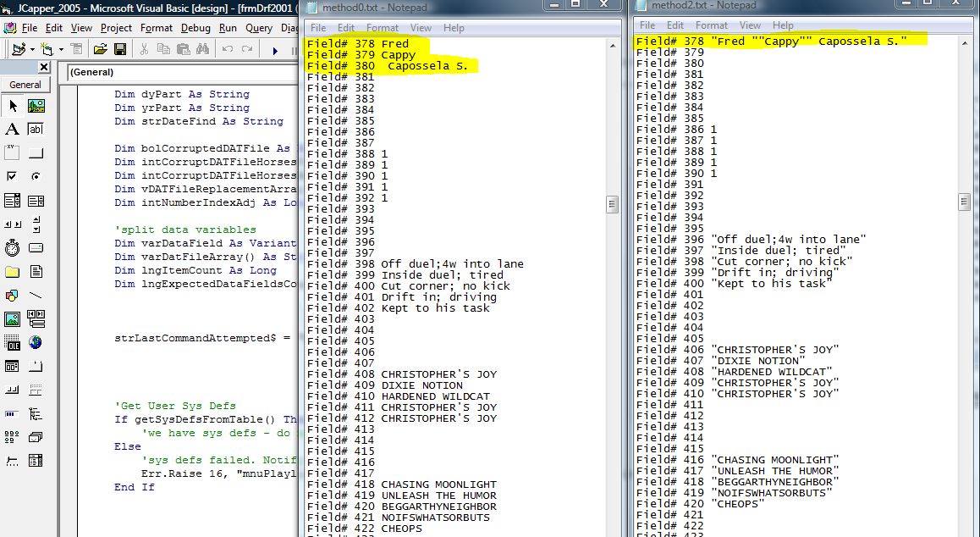Choose the DriveListBox control in the toolbox

tap(36, 248)
